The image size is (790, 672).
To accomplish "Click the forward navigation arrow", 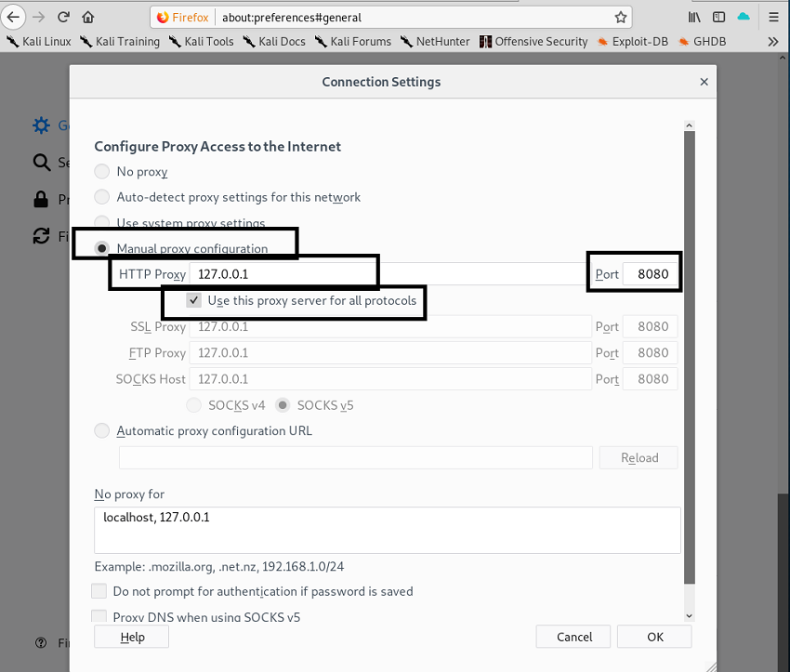I will pos(38,17).
